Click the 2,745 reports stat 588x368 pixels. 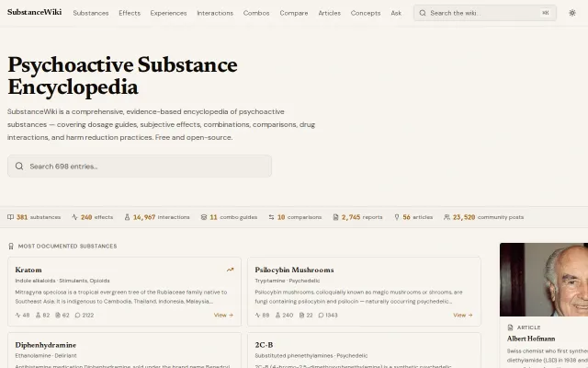coord(357,217)
